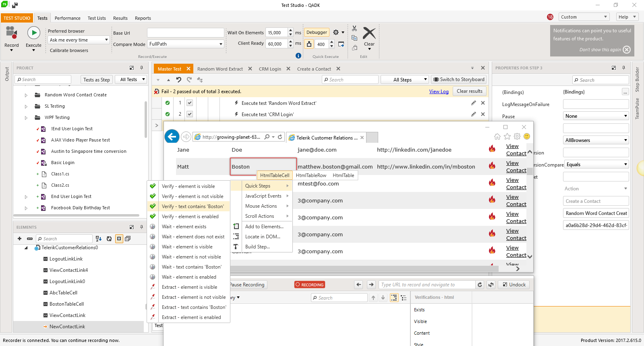Dismiss the notification tip with its X icon
Screen dimensions: 644x346
coord(627,50)
